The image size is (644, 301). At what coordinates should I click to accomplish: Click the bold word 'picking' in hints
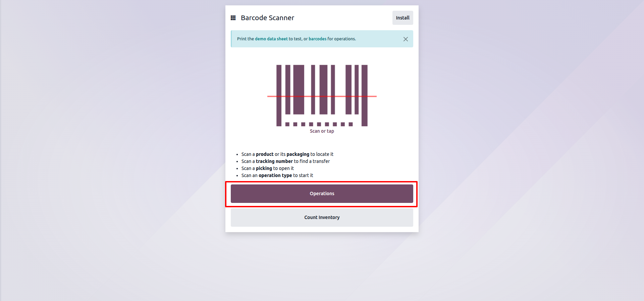click(264, 169)
